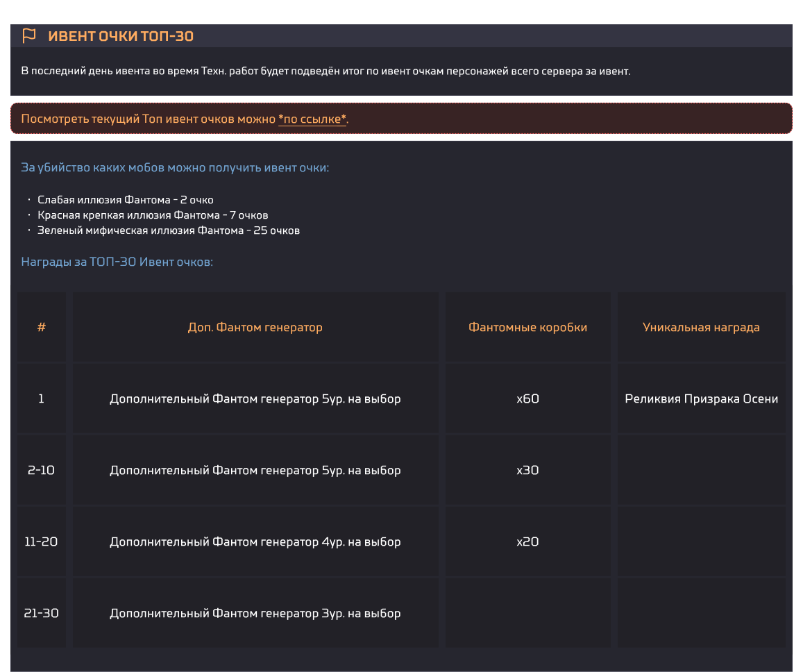Select the 'Реликвия Призрака Осени' reward cell

point(701,399)
